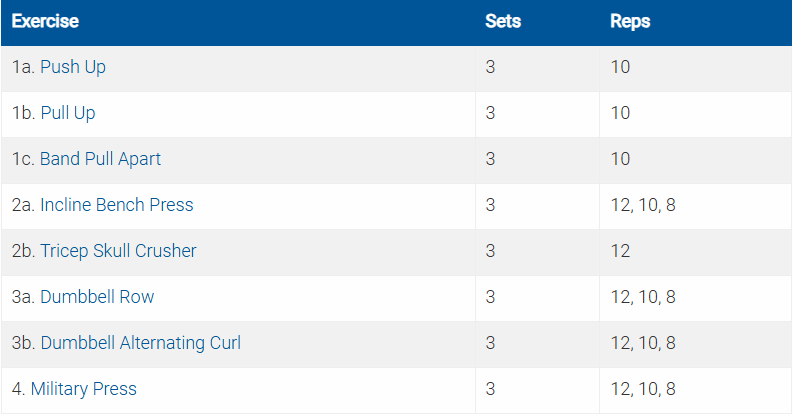This screenshot has width=793, height=416.
Task: Select the sets cell for Band Pull Apart
Action: point(490,160)
